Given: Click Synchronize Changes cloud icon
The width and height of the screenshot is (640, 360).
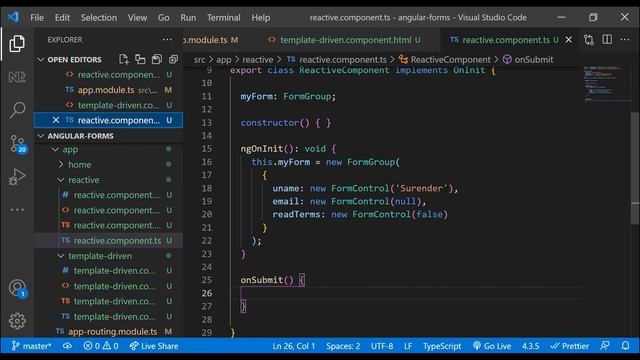Looking at the screenshot, I should [67, 346].
